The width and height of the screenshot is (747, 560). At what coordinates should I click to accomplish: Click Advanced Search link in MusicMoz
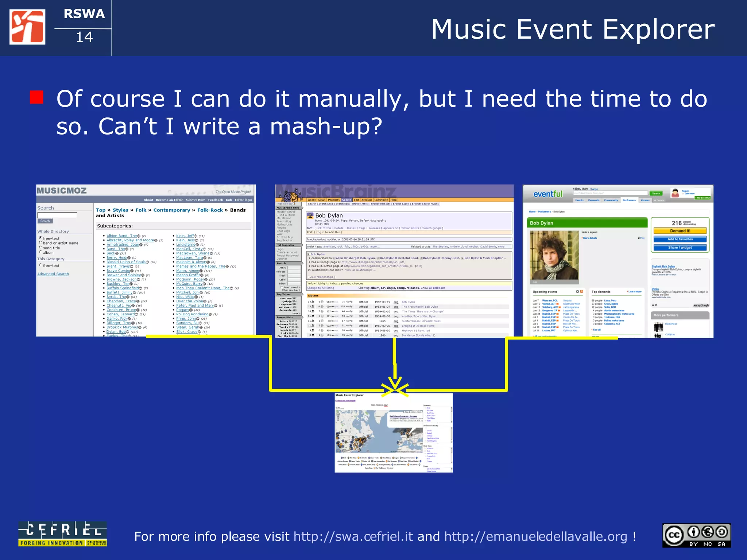coord(53,274)
